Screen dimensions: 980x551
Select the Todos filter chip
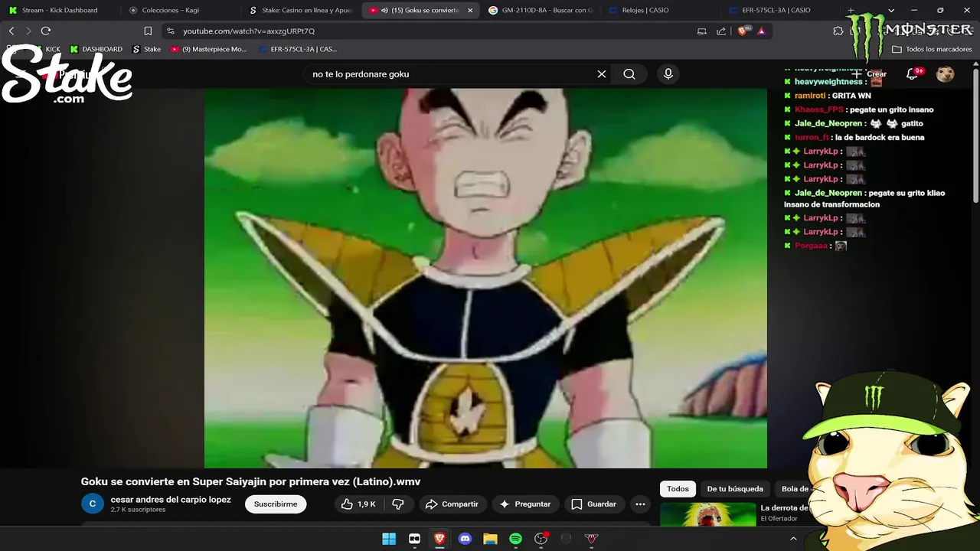coord(678,489)
